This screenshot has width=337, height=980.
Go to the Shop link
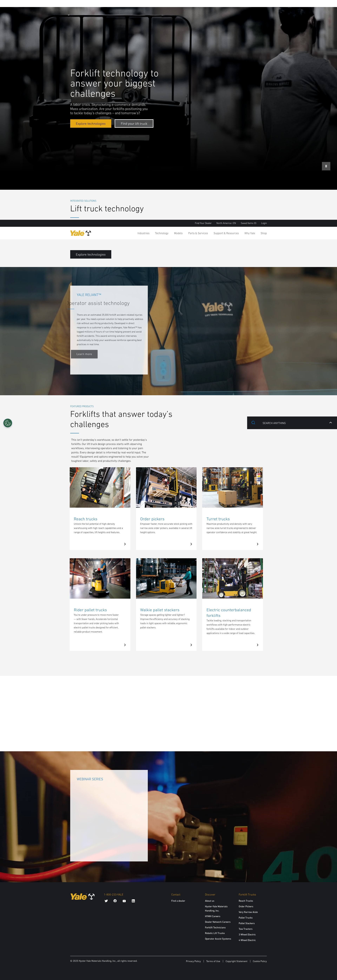pos(264,233)
